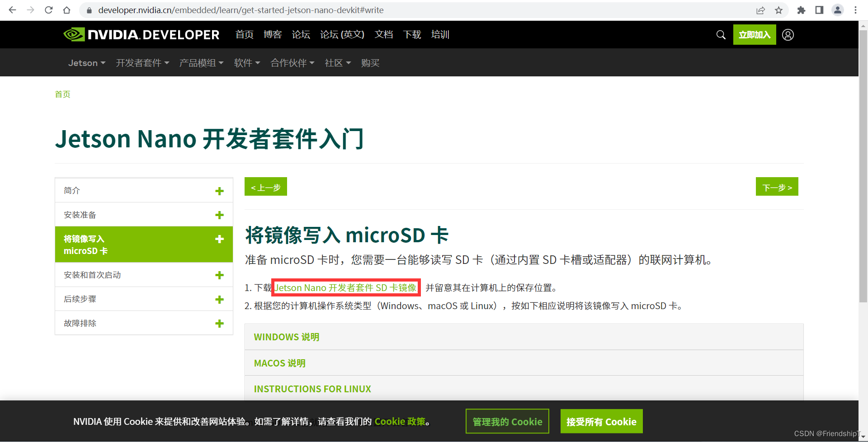Image resolution: width=868 pixels, height=442 pixels.
Task: Open the 开发者套件 dropdown menu
Action: pos(142,63)
